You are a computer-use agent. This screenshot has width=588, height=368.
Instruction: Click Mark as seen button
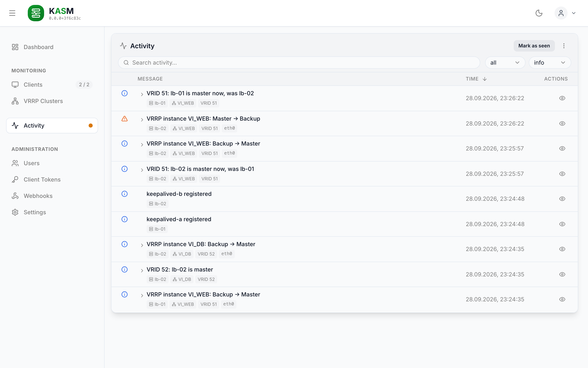pyautogui.click(x=534, y=46)
